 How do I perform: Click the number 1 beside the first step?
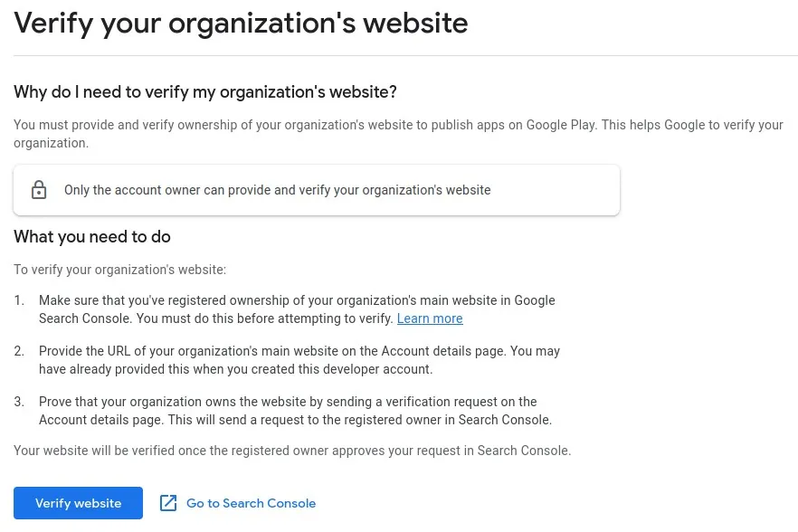click(19, 300)
